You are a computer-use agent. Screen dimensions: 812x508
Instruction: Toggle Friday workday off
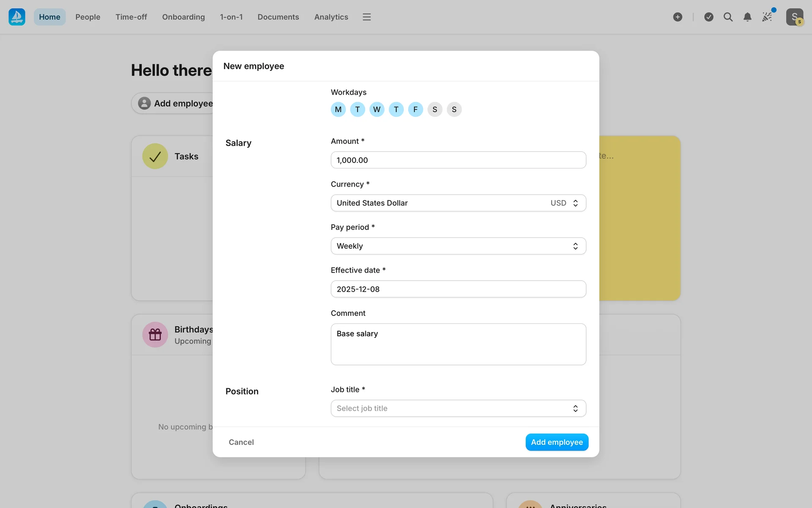415,110
